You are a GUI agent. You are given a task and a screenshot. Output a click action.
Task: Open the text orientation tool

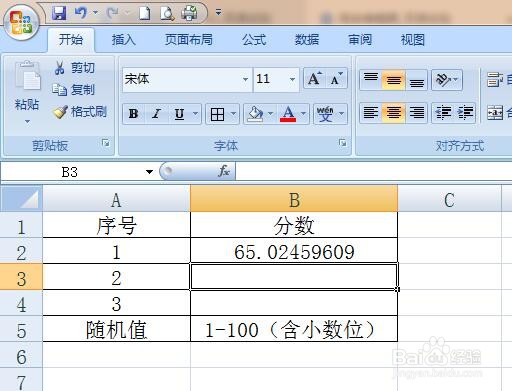(x=447, y=80)
